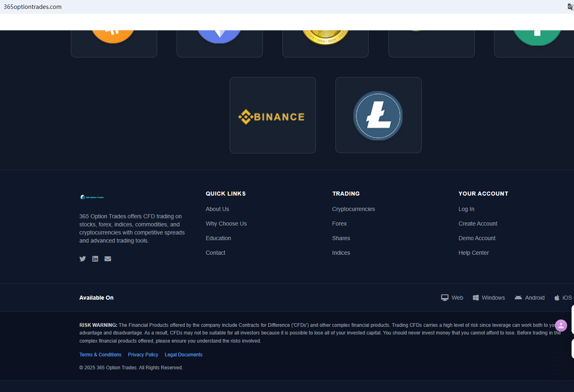Viewport: 574px width, 392px height.
Task: Click the Litecoin coin icon
Action: (x=378, y=115)
